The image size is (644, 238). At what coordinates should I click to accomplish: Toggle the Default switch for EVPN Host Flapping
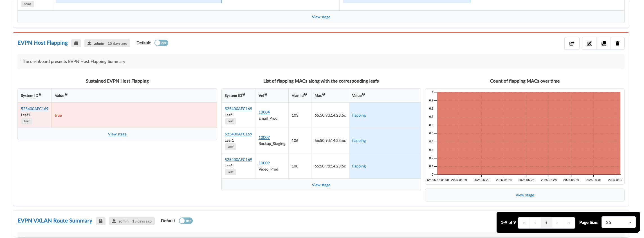point(161,43)
